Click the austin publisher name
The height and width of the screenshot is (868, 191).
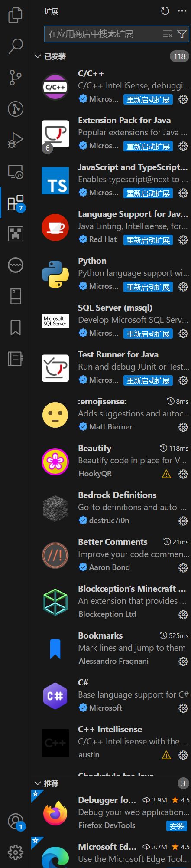(89, 755)
